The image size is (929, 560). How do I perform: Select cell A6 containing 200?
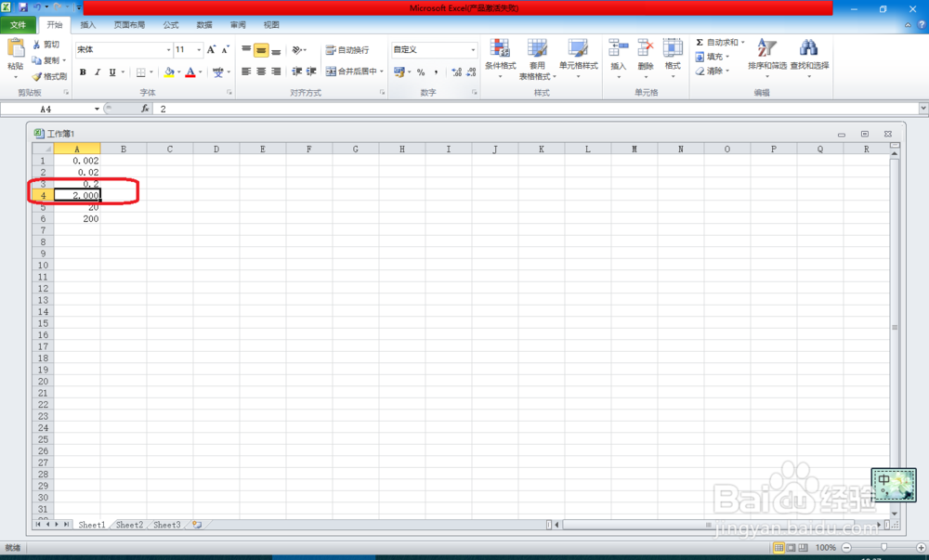click(x=77, y=219)
